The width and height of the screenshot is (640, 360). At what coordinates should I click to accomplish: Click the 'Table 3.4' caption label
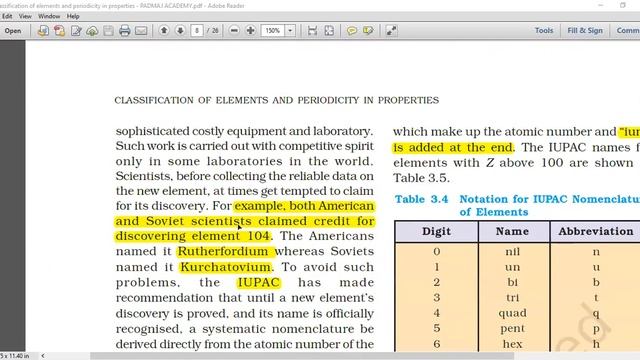(421, 199)
